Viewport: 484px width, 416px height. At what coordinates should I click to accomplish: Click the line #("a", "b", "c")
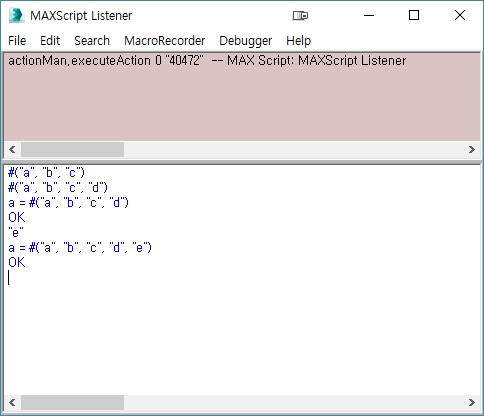click(47, 173)
